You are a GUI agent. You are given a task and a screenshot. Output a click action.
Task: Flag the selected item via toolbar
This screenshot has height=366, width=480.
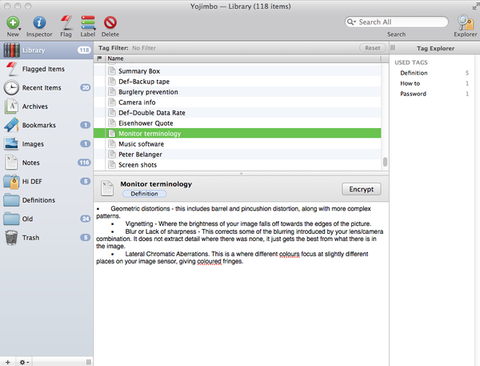pos(66,23)
